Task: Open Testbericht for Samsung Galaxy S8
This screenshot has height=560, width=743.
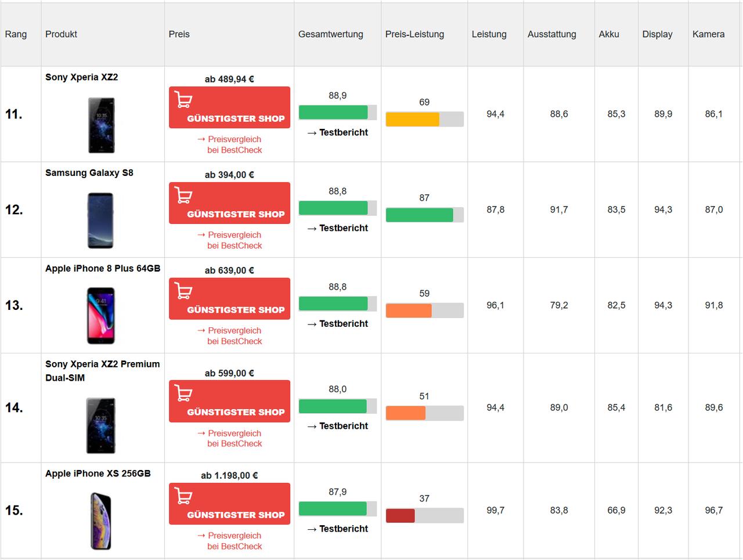Action: tap(338, 228)
